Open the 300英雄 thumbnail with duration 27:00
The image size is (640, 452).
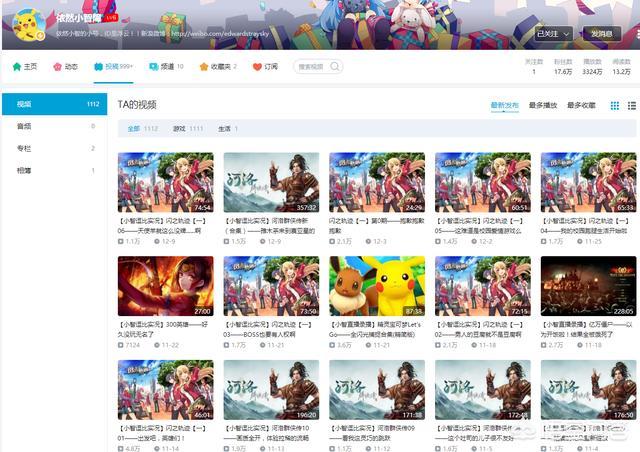tap(166, 286)
